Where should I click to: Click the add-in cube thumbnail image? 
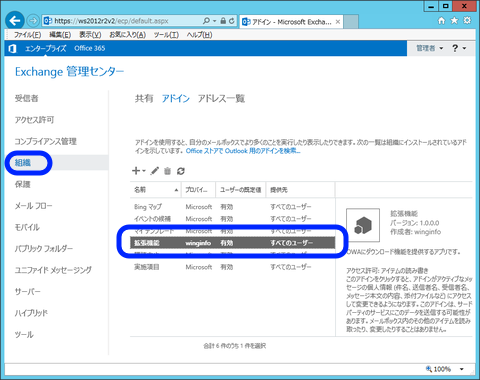363,225
